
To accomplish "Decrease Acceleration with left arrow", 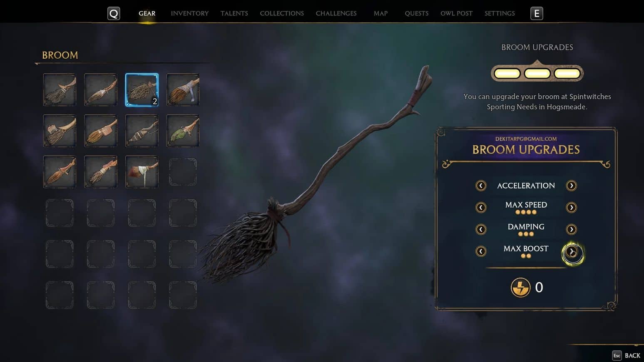I will click(481, 186).
